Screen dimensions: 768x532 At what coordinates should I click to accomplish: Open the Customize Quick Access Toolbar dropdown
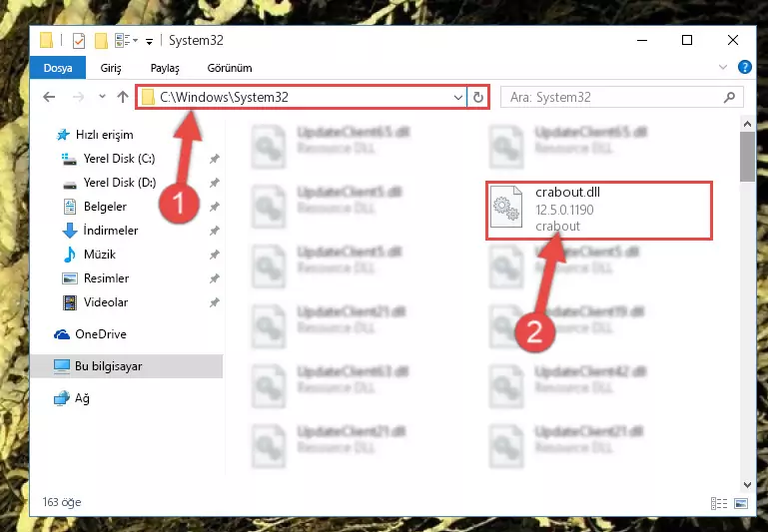tap(150, 42)
